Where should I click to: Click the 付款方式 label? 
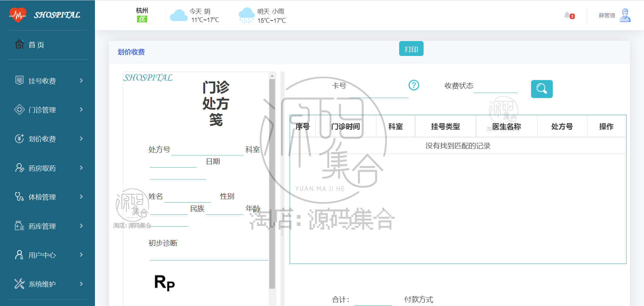pos(418,300)
